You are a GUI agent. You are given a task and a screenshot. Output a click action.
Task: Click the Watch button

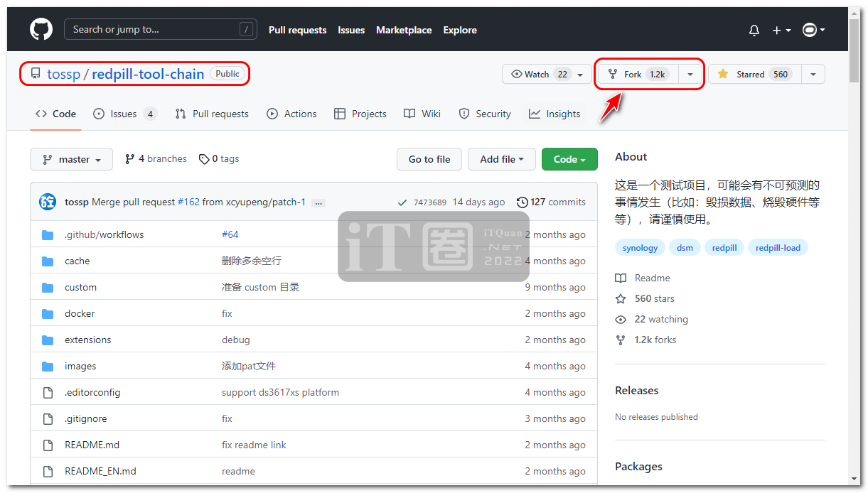[546, 74]
